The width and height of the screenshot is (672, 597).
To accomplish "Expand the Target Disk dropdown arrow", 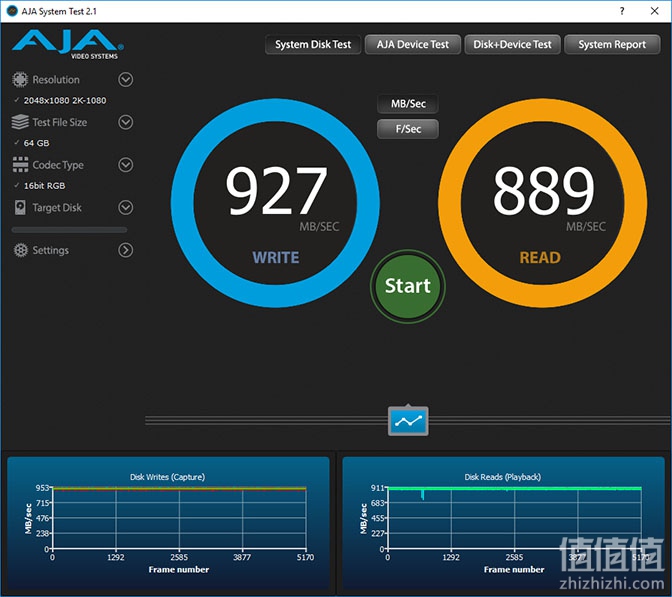I will 126,207.
